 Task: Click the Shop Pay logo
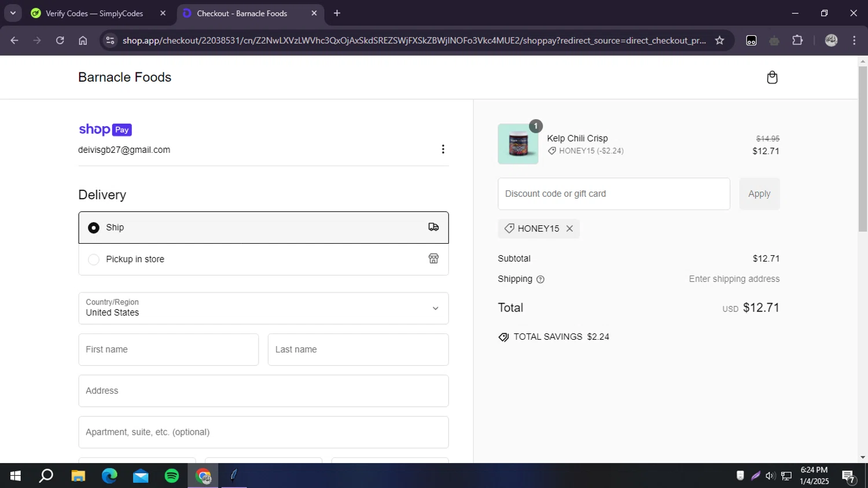click(105, 130)
